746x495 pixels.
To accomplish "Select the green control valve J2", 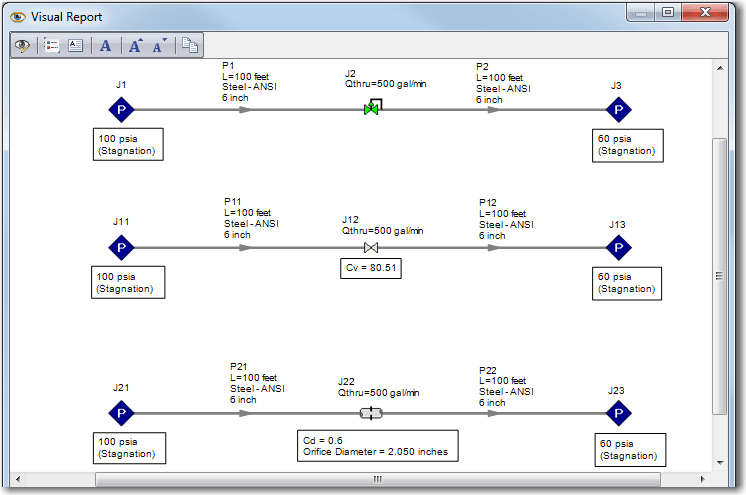I will (x=371, y=109).
